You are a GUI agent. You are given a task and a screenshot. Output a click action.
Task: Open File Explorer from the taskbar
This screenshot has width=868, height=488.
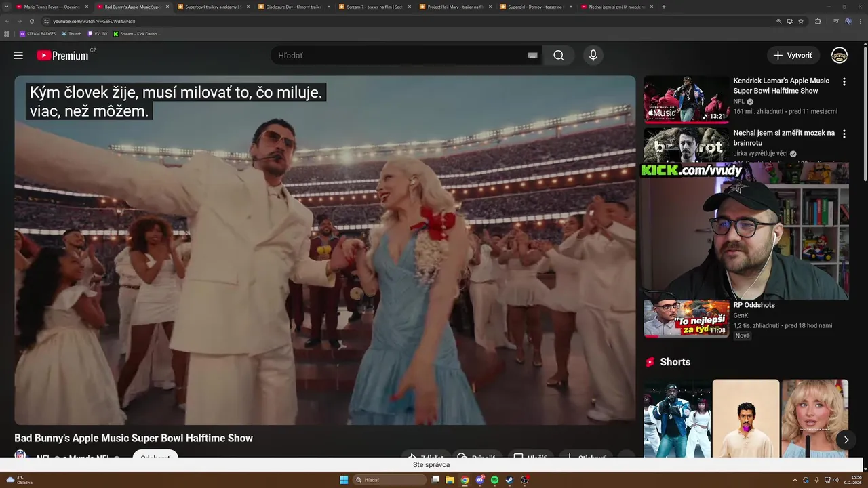[x=450, y=480]
